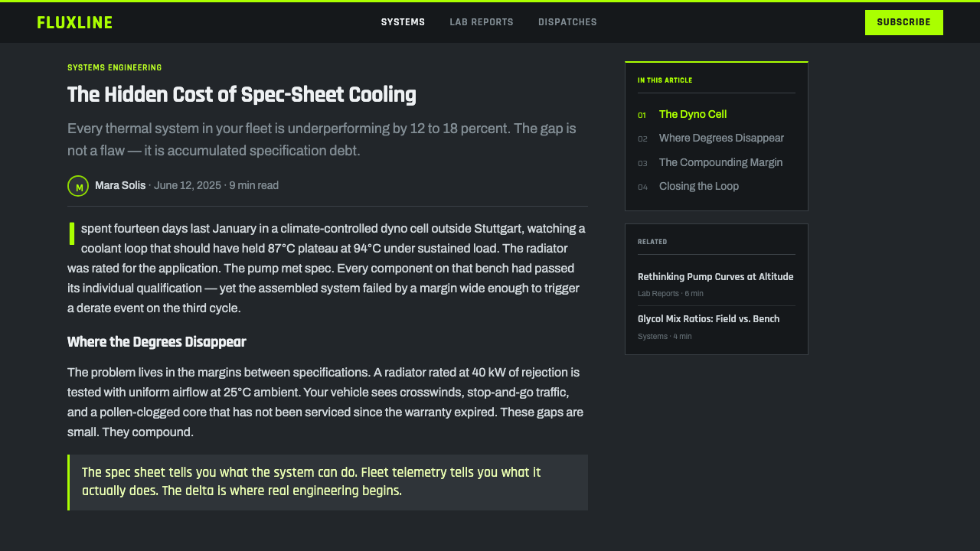
Task: Click the paragraph beginning The problem lives
Action: click(x=328, y=403)
